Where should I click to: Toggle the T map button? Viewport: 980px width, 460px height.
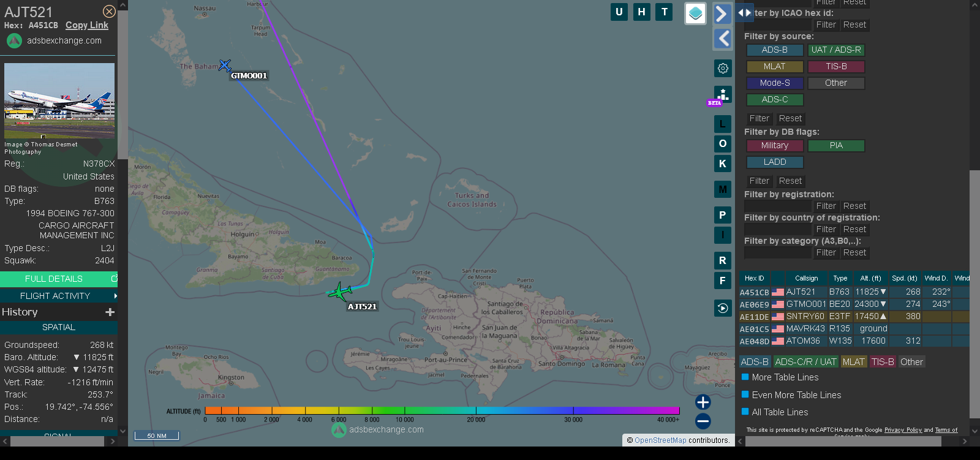[x=665, y=12]
